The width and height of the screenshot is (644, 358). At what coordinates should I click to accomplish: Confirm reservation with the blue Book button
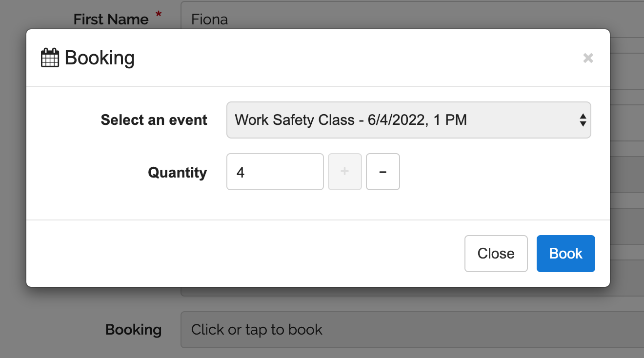click(566, 254)
